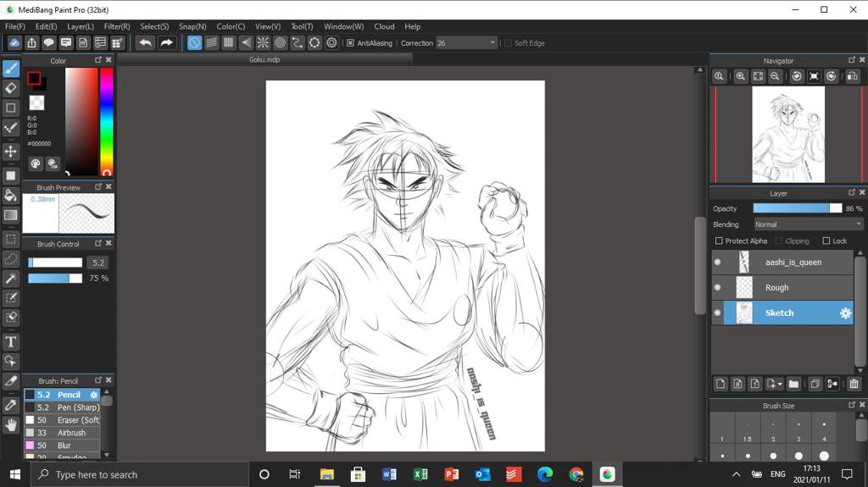Enable the radial snap guide
Image resolution: width=868 pixels, height=487 pixels.
(263, 42)
